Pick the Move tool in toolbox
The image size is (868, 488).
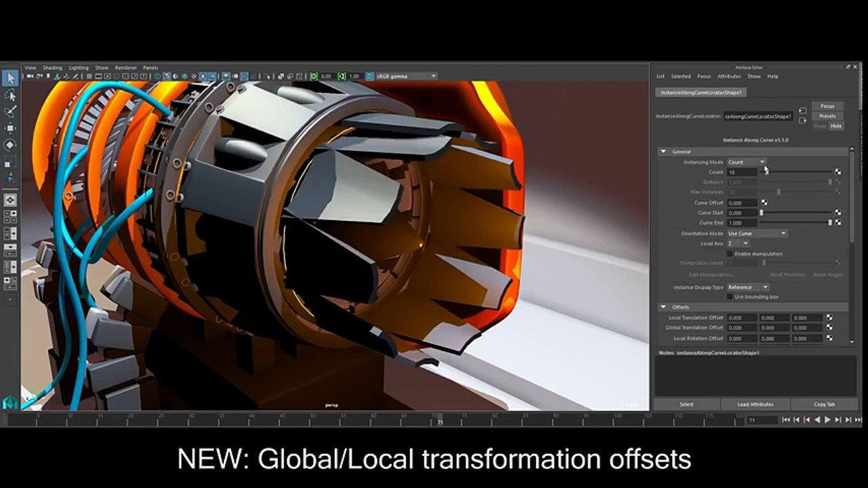(10, 128)
